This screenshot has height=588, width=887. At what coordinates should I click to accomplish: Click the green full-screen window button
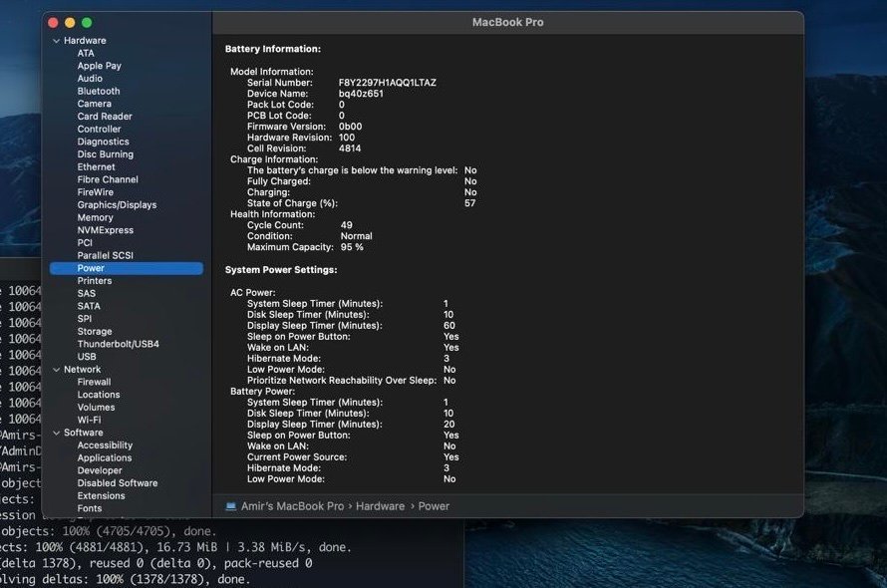[87, 22]
